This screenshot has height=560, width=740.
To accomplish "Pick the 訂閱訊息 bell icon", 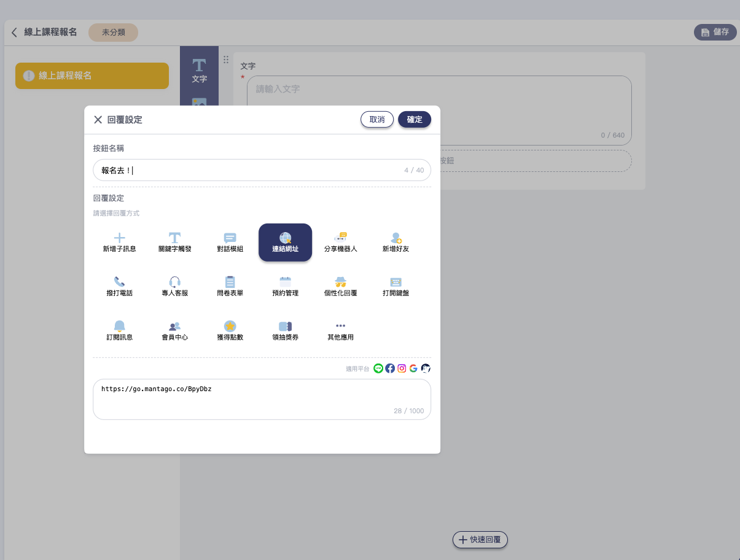I will [x=119, y=326].
